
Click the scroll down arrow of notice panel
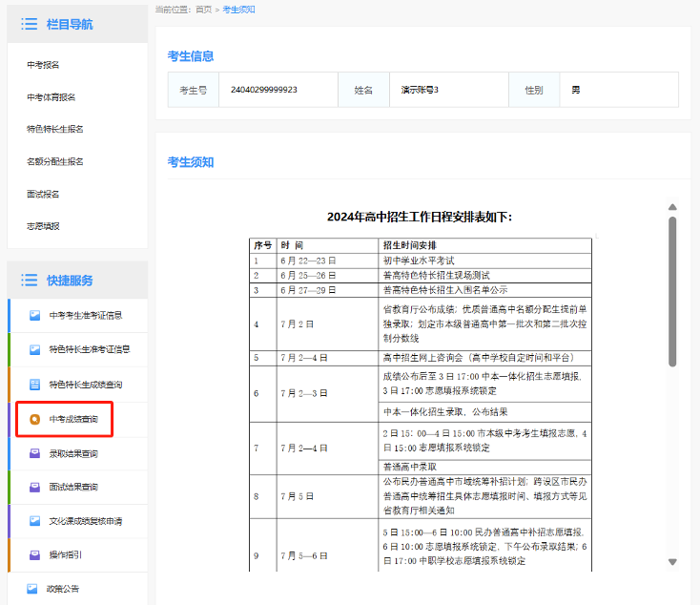[672, 562]
